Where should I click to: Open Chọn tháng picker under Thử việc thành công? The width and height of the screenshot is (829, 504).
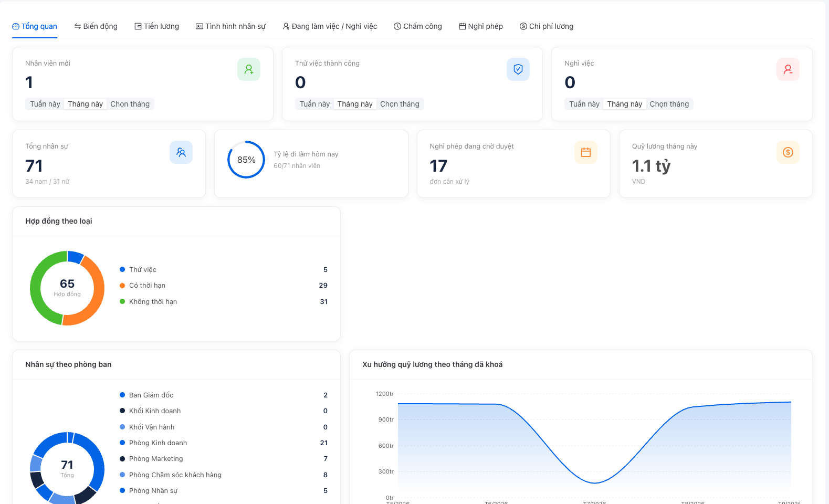pos(400,104)
